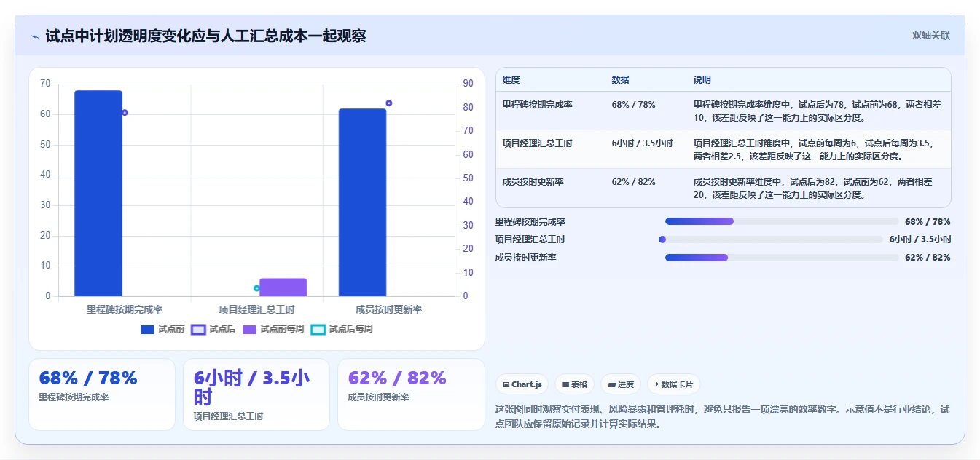Click the x-axis label 项目经理汇总工时
This screenshot has width=980, height=460.
click(256, 309)
